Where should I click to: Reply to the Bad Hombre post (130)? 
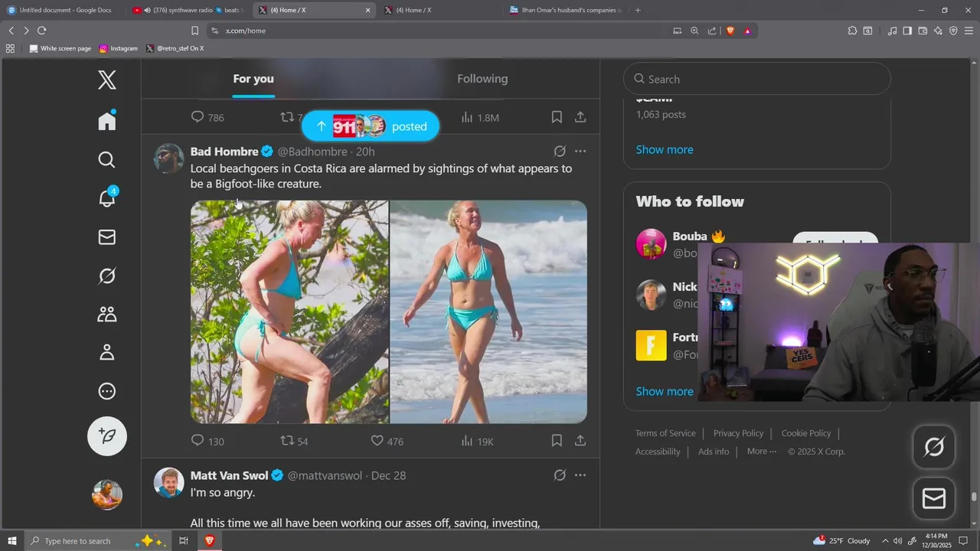click(207, 441)
